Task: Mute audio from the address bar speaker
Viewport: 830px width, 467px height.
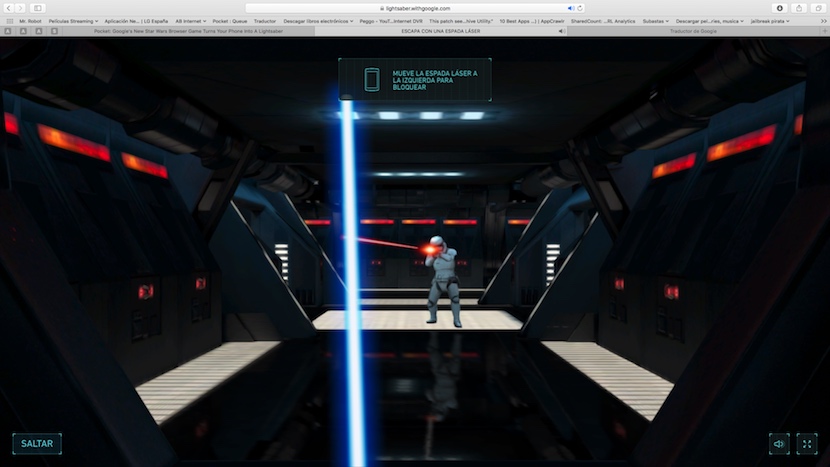Action: 571,8
